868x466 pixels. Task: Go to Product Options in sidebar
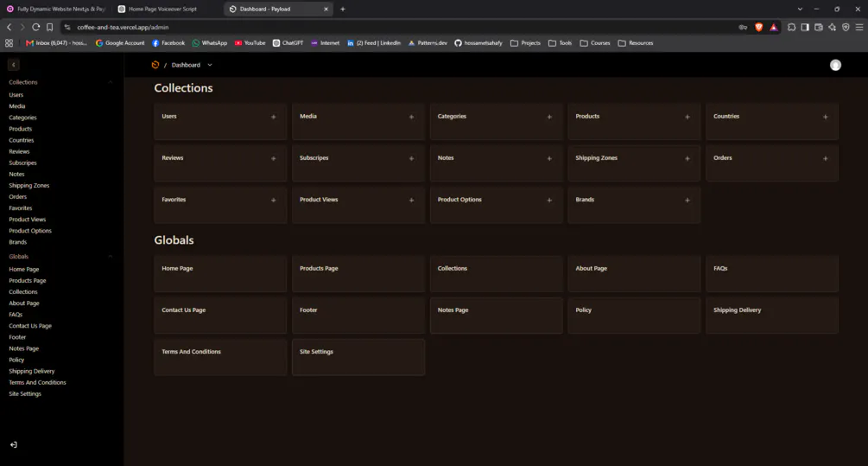[30, 231]
